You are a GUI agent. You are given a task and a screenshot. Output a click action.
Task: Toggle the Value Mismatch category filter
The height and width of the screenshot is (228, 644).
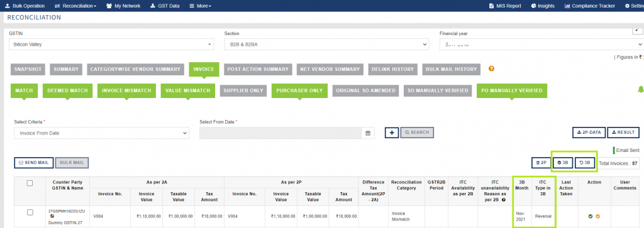[187, 90]
